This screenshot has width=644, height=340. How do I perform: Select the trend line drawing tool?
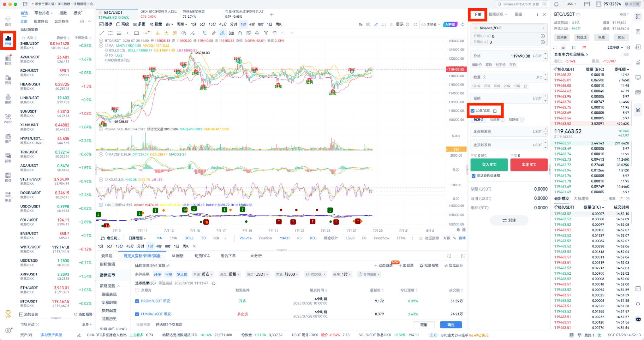[x=101, y=33]
